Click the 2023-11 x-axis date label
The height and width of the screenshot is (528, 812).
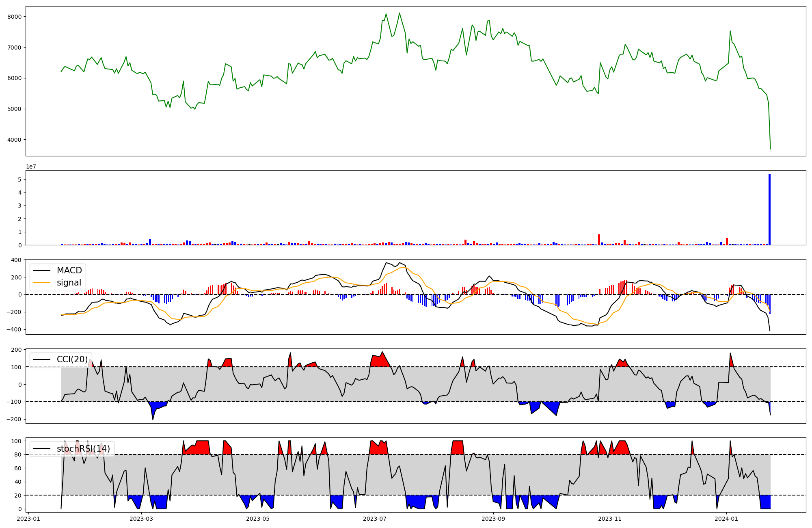(x=609, y=519)
